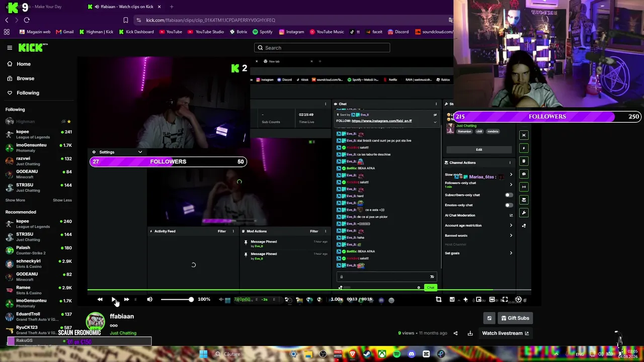Adjust the volume slider
Image resolution: width=644 pixels, height=362 pixels.
[176, 300]
